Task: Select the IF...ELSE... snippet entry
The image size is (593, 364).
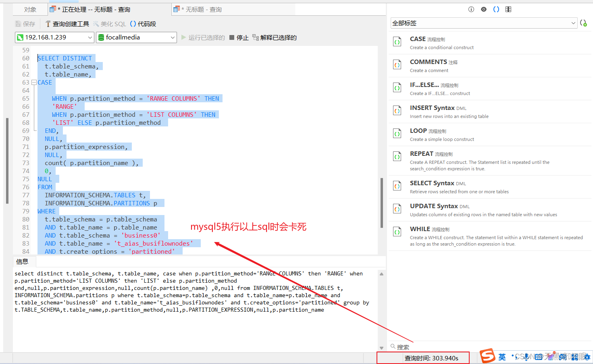Action: [490, 89]
